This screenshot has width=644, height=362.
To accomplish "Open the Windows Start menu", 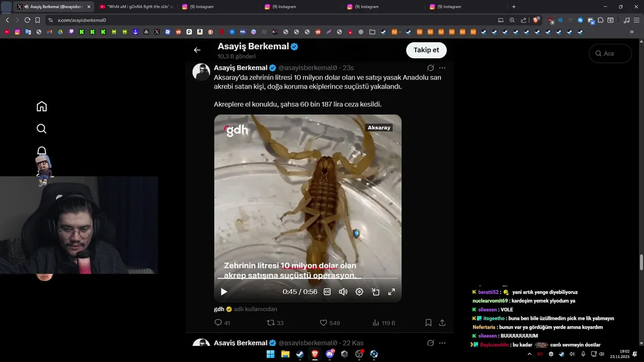I will pos(270,354).
